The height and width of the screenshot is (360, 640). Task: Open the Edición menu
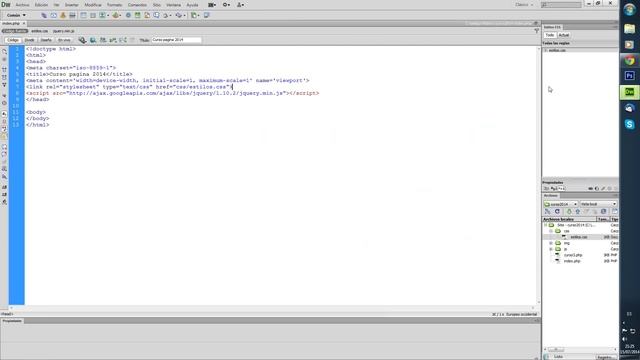pos(41,5)
